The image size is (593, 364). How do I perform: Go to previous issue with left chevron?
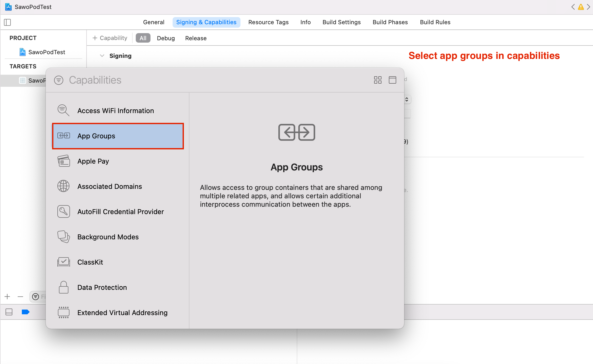573,7
